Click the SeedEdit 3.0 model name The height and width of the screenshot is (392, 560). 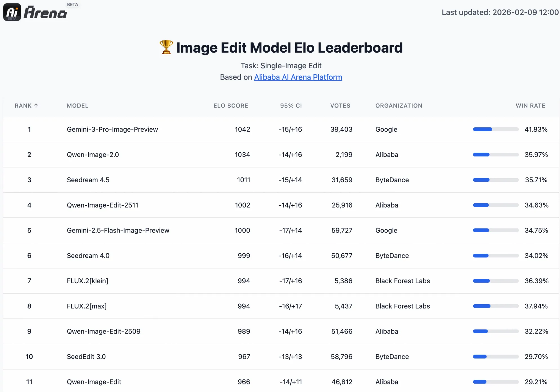pos(86,357)
